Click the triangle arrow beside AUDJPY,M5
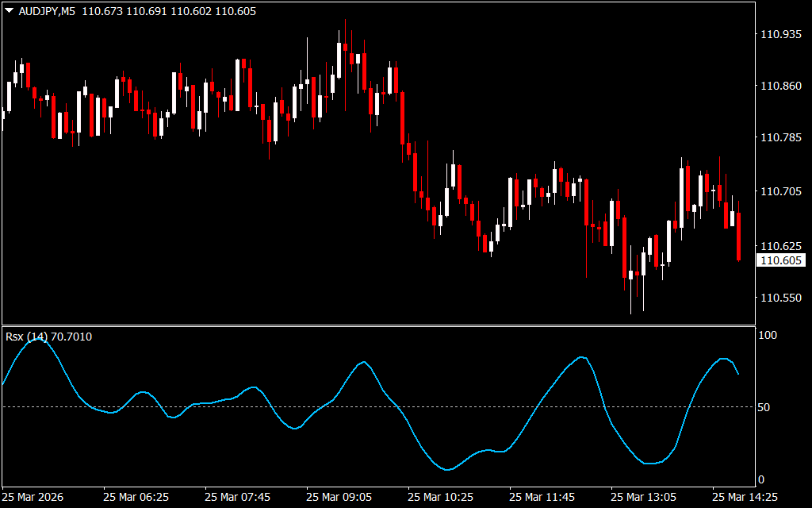The width and height of the screenshot is (812, 508). [x=9, y=13]
